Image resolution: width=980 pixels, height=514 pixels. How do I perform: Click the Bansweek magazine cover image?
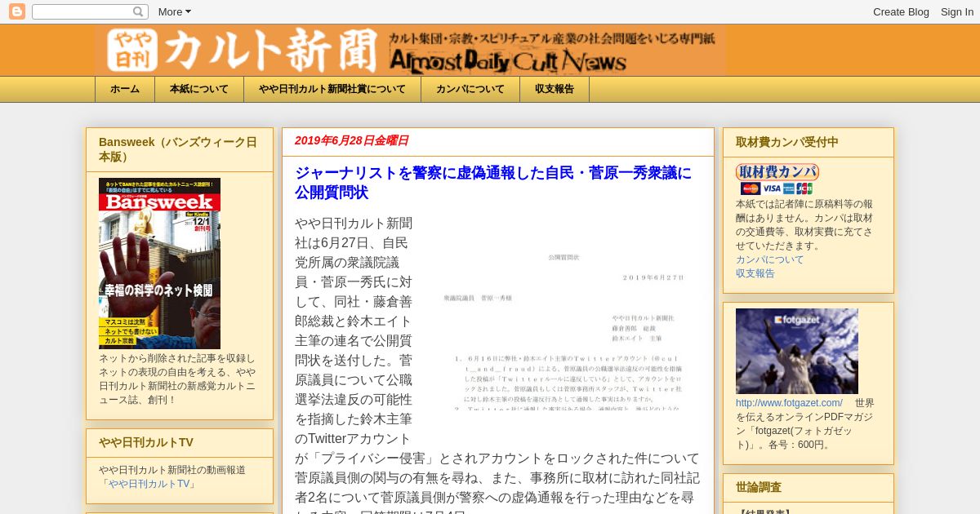(159, 264)
